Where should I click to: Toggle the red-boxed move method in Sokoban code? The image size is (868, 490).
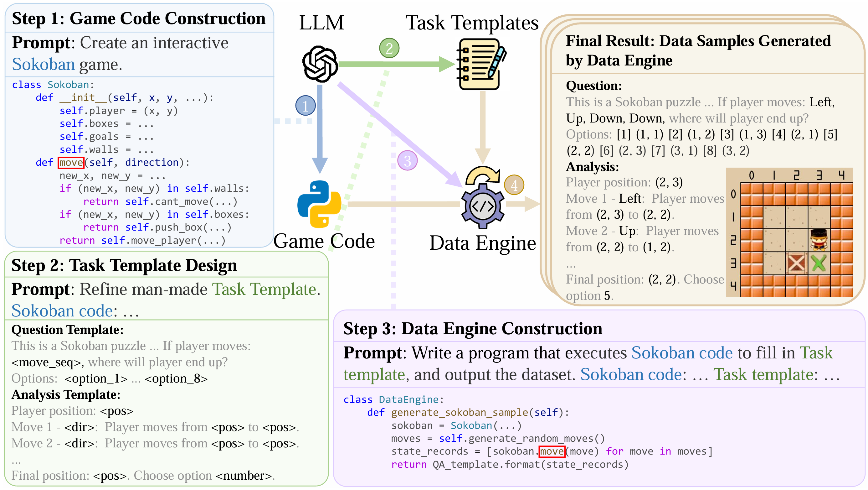[70, 163]
